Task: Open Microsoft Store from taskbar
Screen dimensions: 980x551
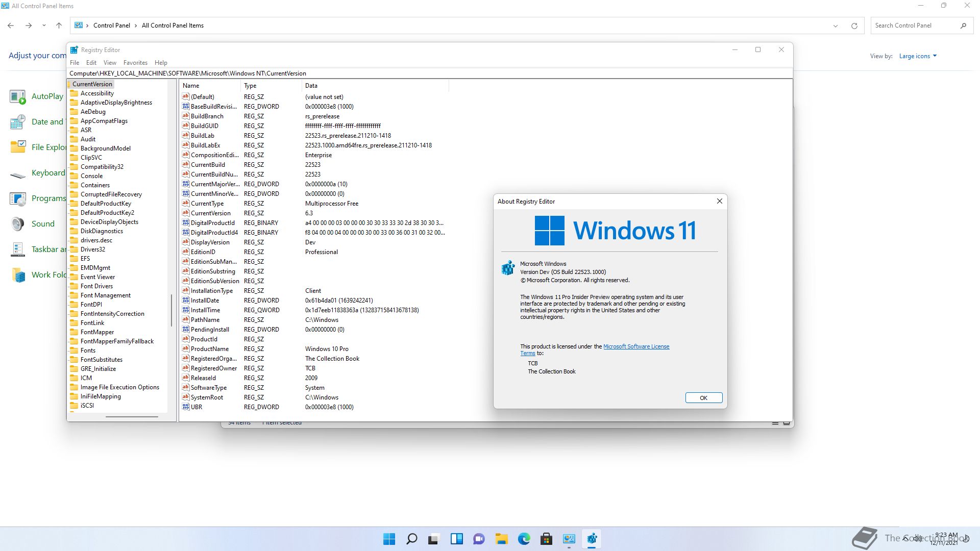Action: (x=546, y=539)
